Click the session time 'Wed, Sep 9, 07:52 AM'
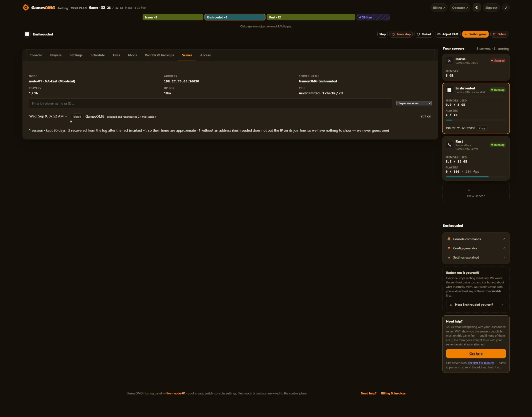532x417 pixels. [47, 116]
